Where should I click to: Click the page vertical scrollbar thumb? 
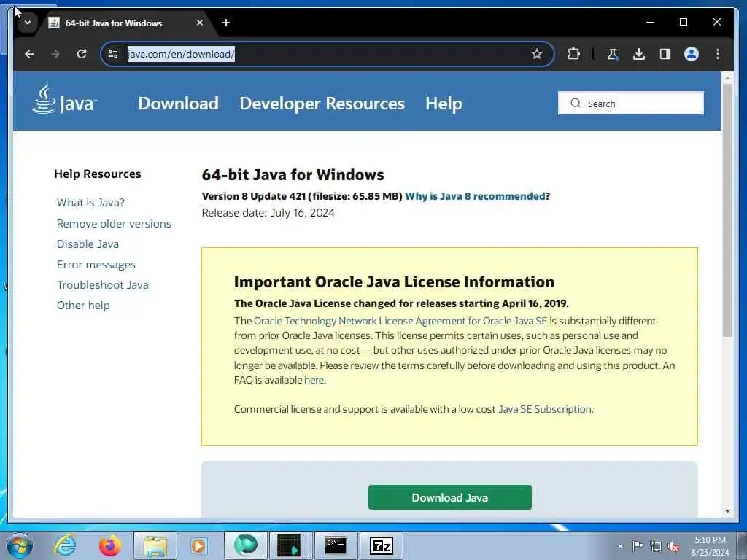[727, 211]
